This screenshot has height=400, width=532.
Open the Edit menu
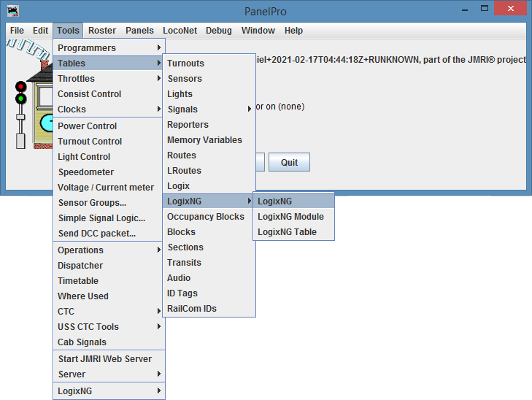(x=40, y=31)
